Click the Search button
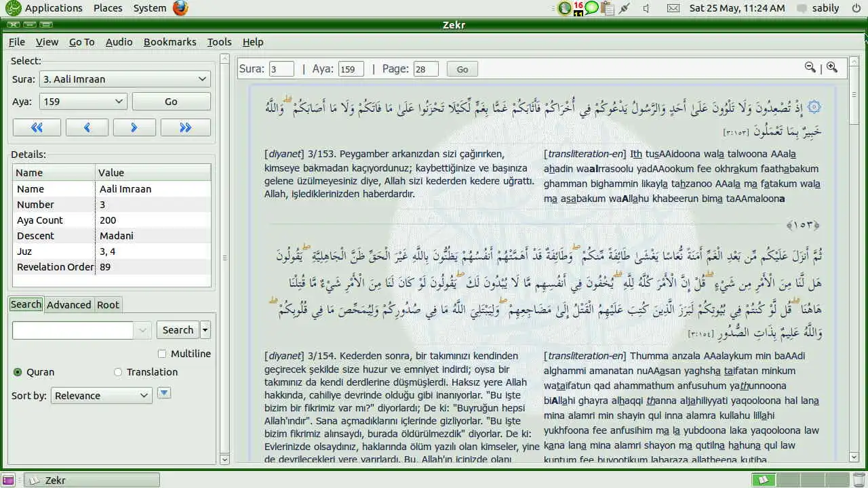Screen dimensions: 868x488 point(178,330)
